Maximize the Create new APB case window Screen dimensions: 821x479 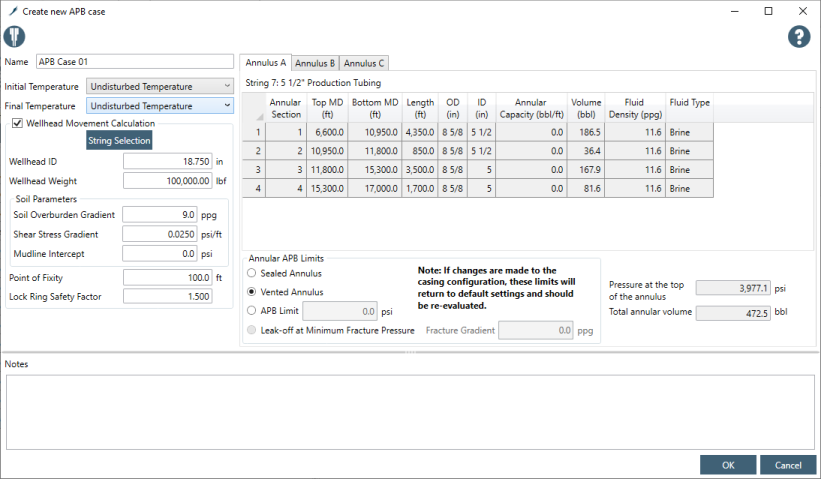768,11
